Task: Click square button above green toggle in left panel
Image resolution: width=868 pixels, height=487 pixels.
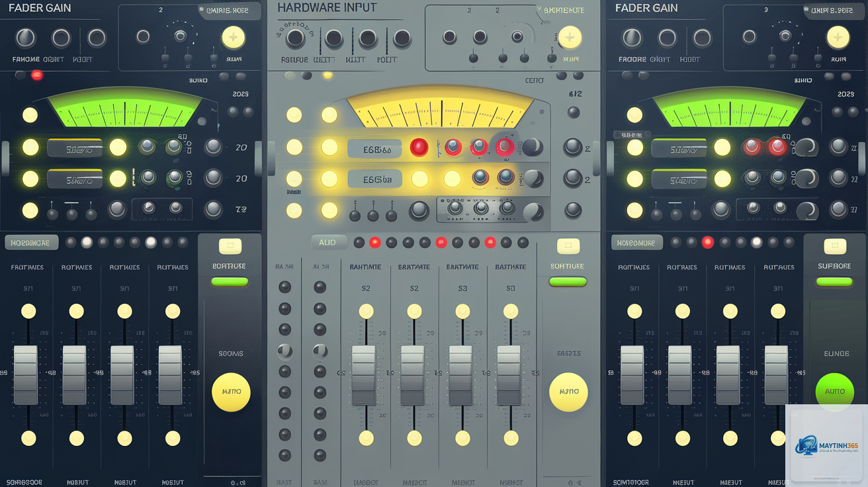Action: pyautogui.click(x=230, y=247)
